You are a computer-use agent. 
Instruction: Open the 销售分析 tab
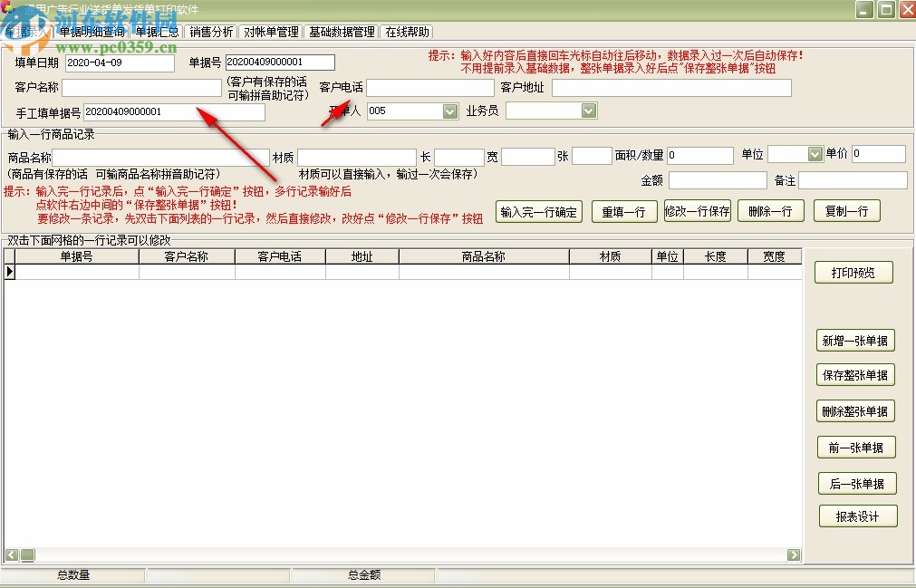point(211,32)
